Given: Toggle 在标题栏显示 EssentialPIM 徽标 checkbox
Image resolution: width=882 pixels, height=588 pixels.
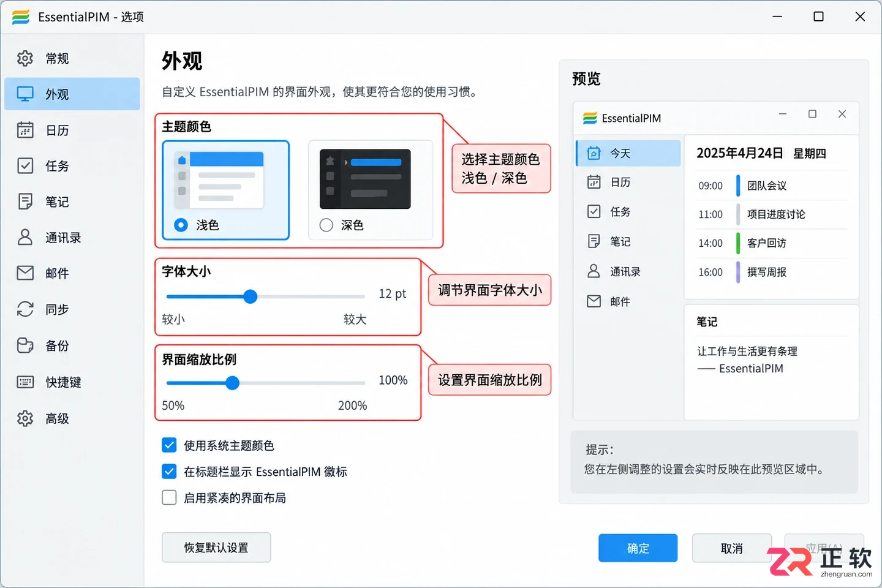Looking at the screenshot, I should (169, 471).
